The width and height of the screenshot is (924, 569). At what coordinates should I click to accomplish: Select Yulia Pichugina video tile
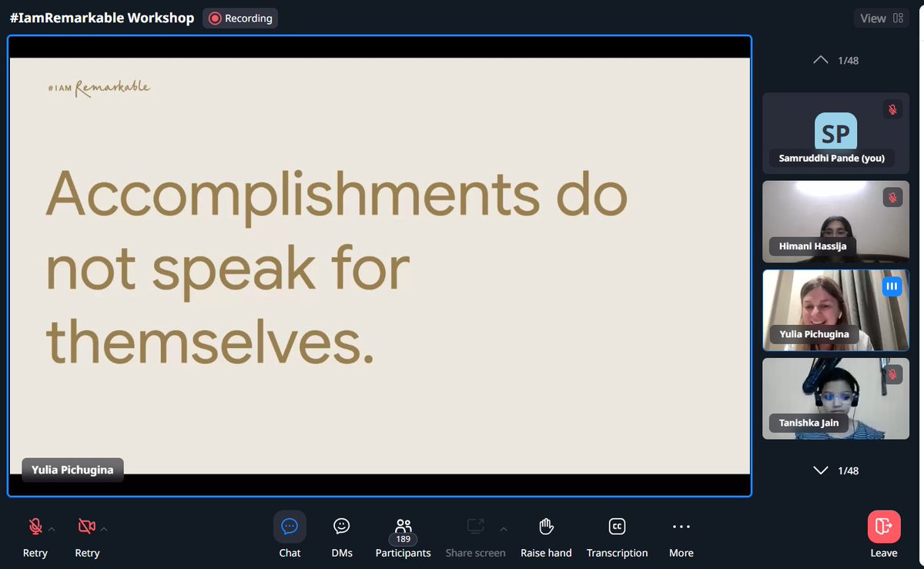tap(835, 310)
